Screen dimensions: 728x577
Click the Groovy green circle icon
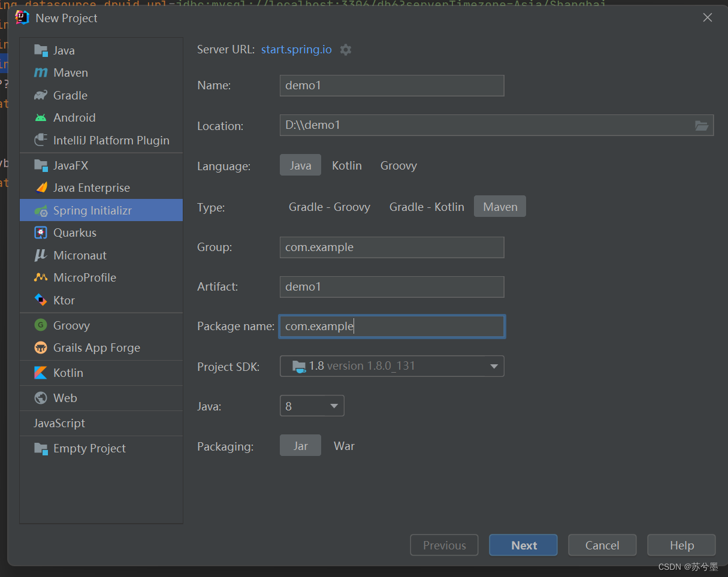41,325
